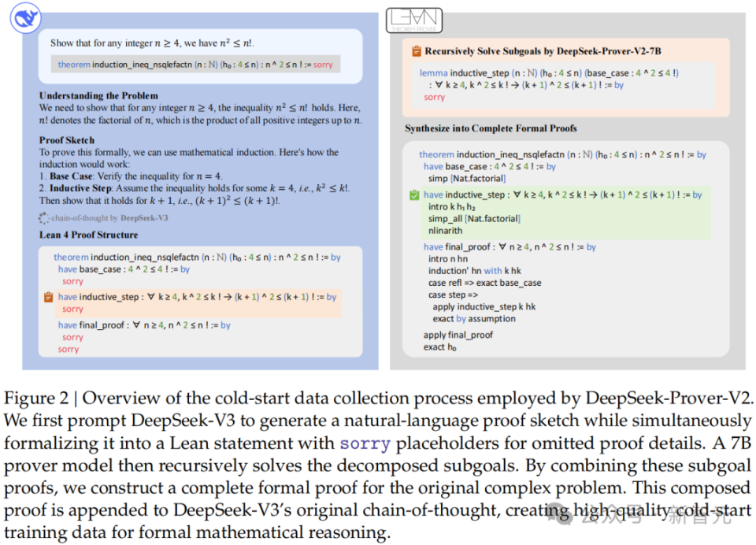
Task: Click the 'exact h₀' line
Action: point(439,347)
